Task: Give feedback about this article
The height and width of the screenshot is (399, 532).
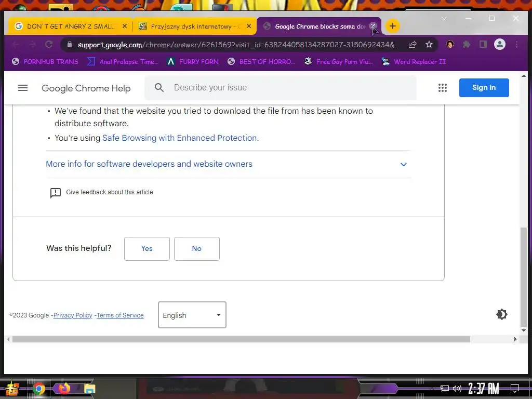Action: pos(109,192)
